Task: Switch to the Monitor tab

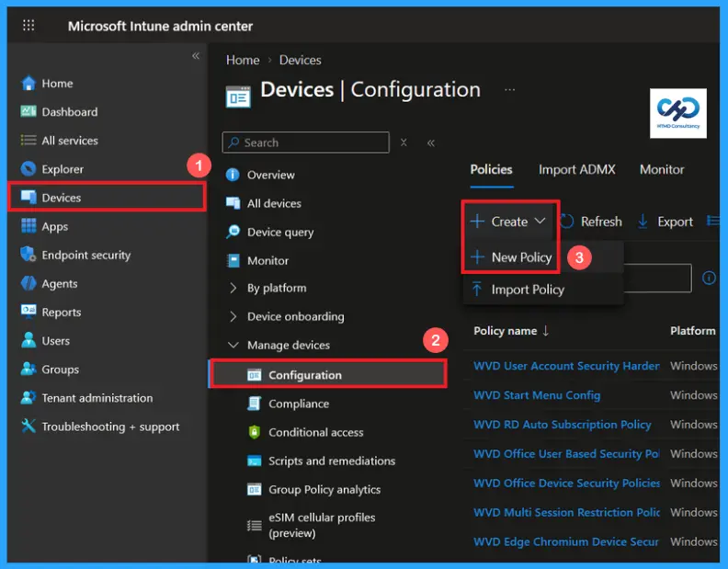Action: coord(662,169)
